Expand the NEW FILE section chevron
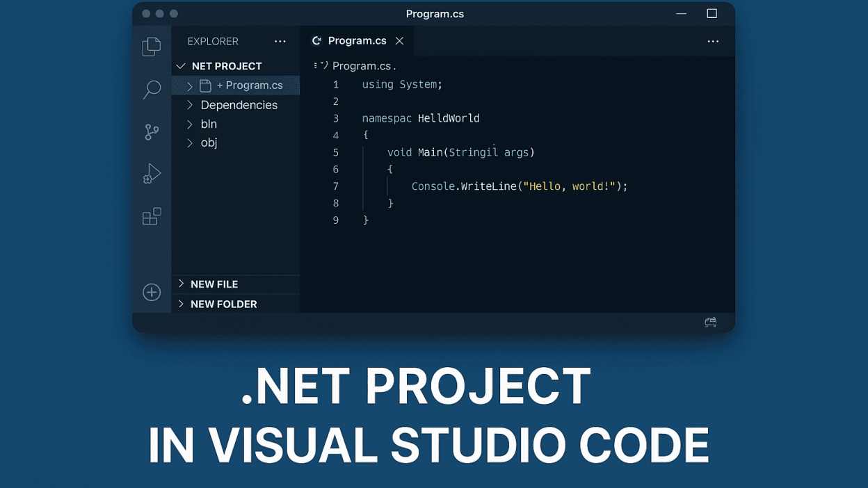The height and width of the screenshot is (488, 868). [181, 284]
